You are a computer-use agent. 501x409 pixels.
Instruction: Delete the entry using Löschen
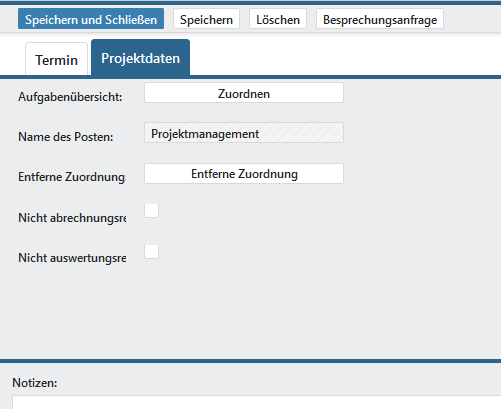point(278,19)
